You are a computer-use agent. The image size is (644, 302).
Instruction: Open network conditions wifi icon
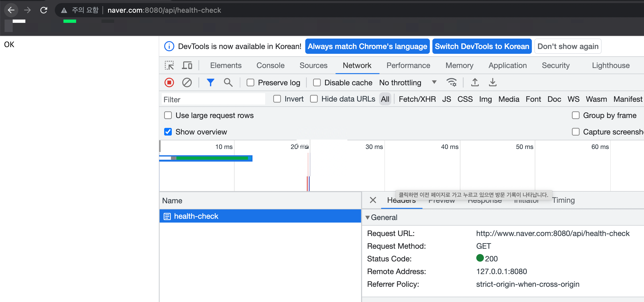(x=451, y=82)
